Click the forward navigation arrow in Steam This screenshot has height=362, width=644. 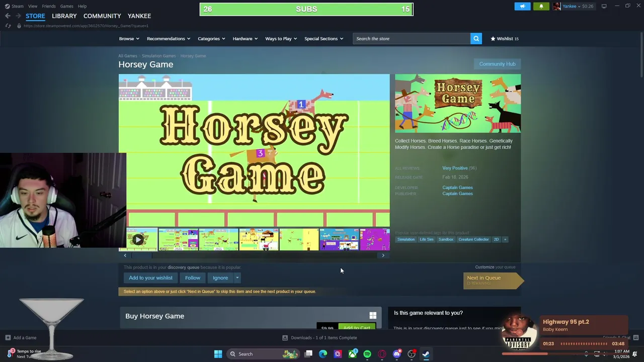[18, 16]
